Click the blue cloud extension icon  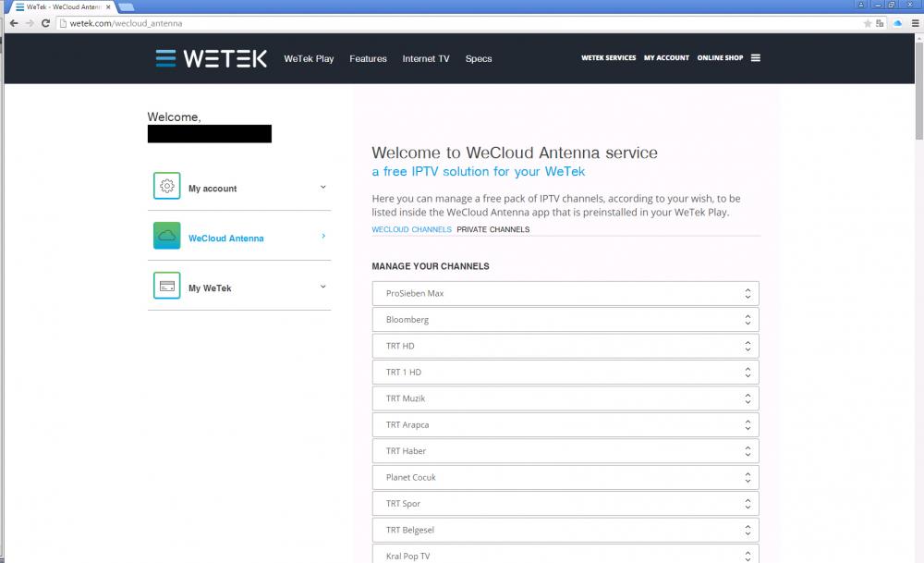896,23
